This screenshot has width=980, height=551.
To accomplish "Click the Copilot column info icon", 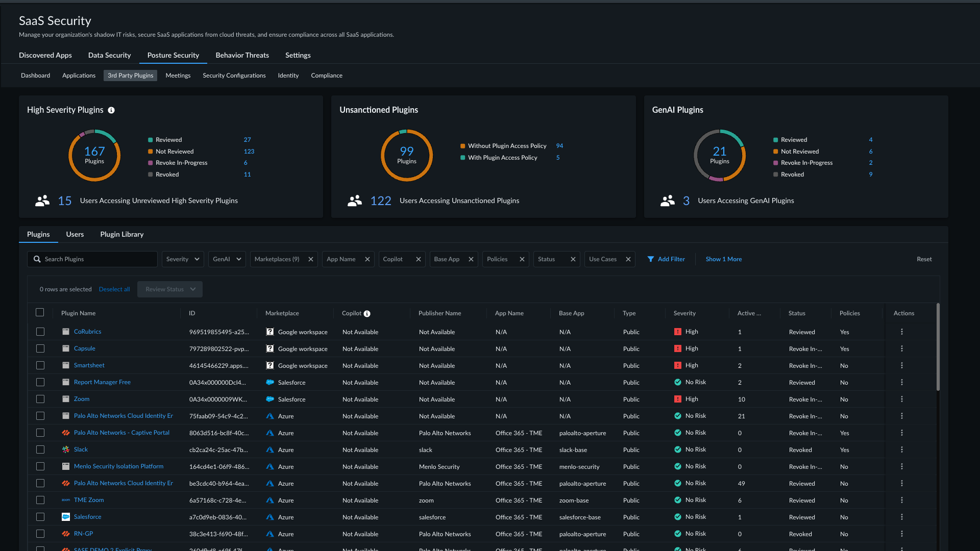I will 367,314.
